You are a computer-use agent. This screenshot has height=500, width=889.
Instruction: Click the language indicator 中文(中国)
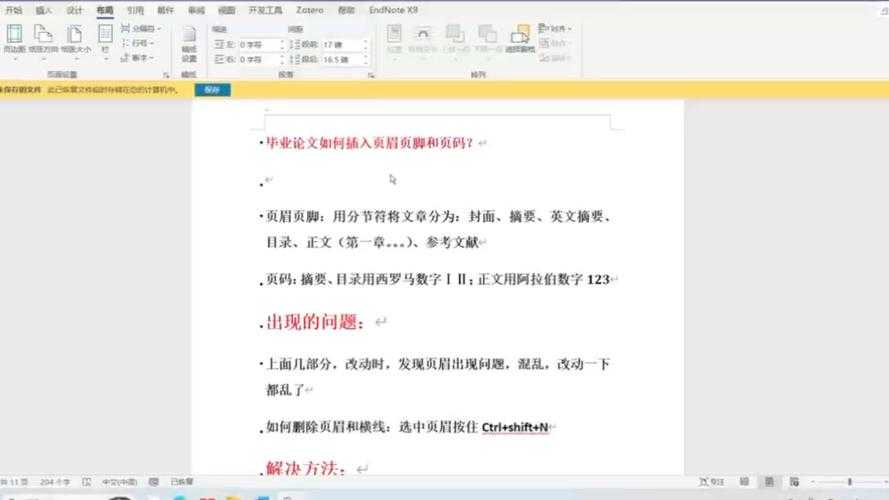[x=119, y=482]
